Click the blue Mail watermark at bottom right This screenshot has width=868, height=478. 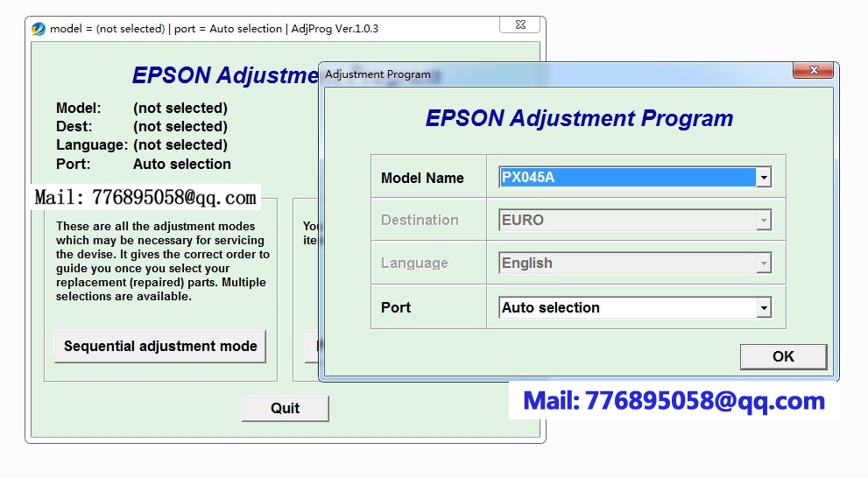point(674,401)
